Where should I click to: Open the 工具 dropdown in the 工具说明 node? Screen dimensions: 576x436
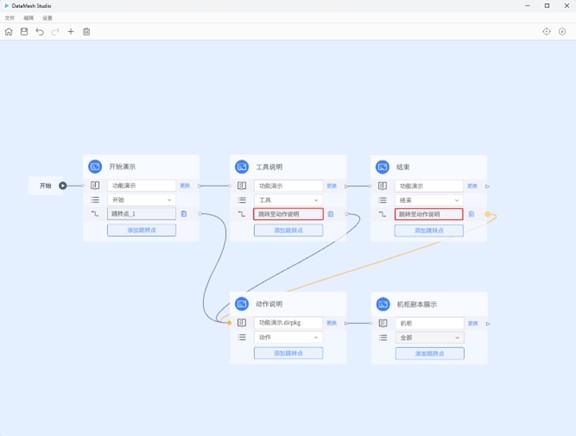288,200
